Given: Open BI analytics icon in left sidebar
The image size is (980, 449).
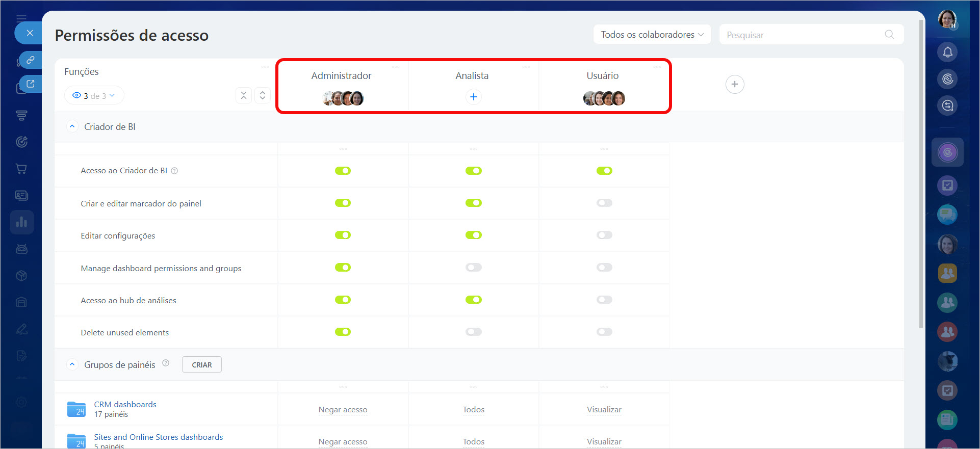Looking at the screenshot, I should tap(21, 222).
